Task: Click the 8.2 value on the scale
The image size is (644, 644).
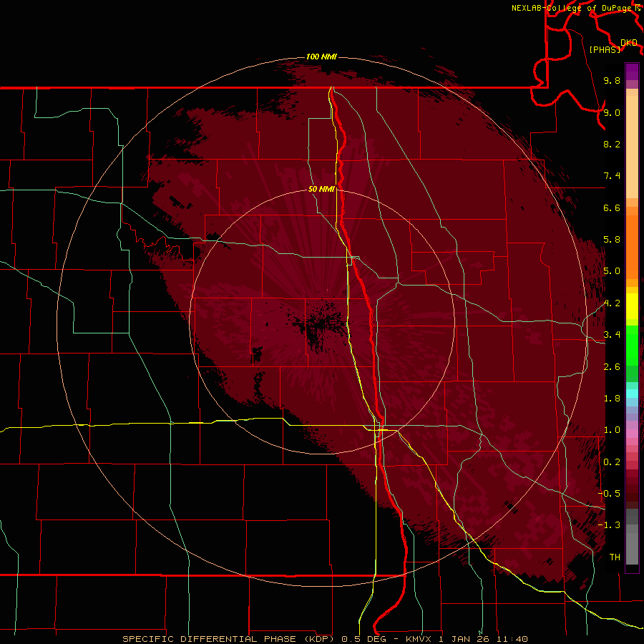Action: point(612,144)
